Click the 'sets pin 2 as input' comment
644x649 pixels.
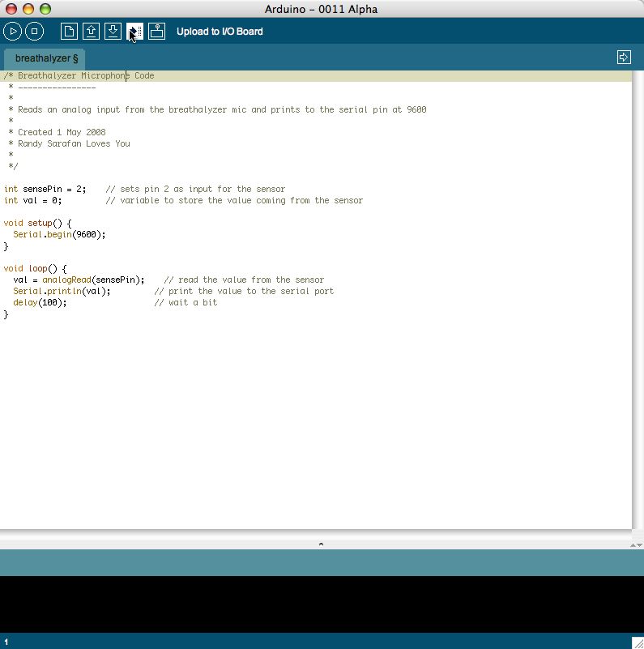[x=195, y=189]
